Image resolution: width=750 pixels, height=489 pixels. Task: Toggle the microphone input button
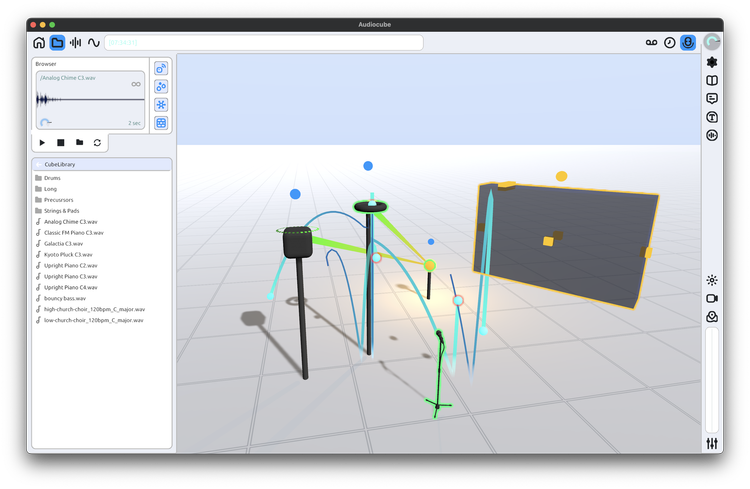[688, 43]
